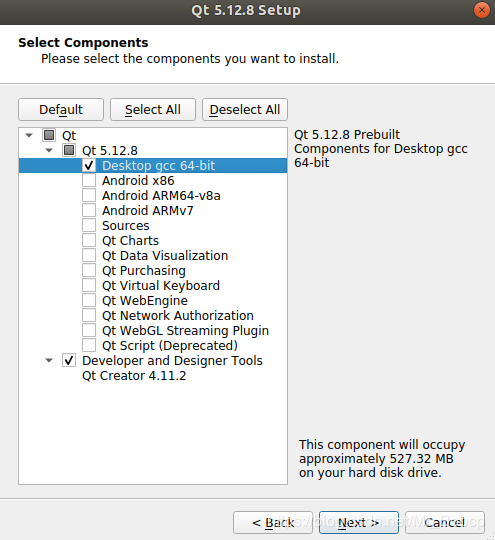Select the 'Android ARM64-v8a' row text
This screenshot has height=540, width=495.
tap(161, 196)
